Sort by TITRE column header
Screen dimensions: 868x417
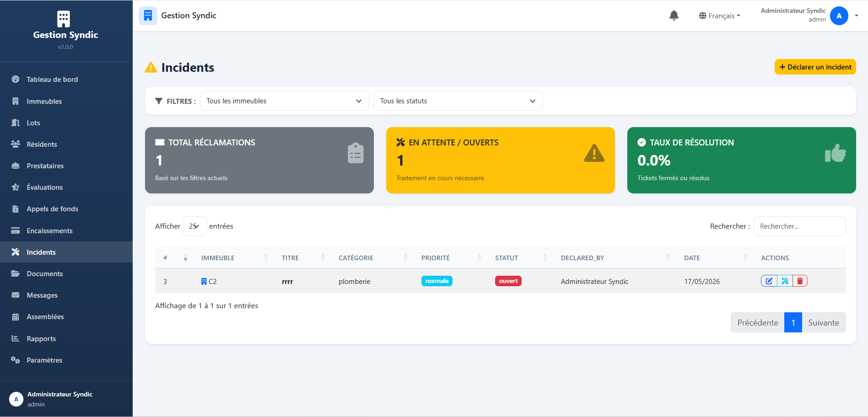pos(302,258)
